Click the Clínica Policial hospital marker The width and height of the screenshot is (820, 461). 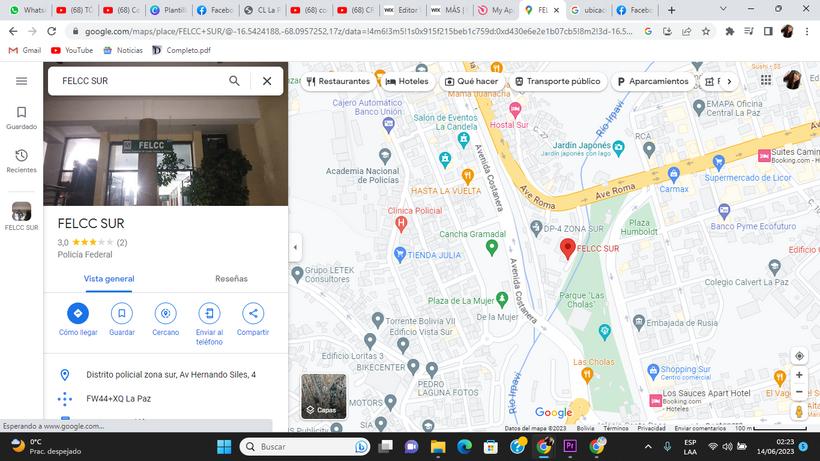[401, 225]
